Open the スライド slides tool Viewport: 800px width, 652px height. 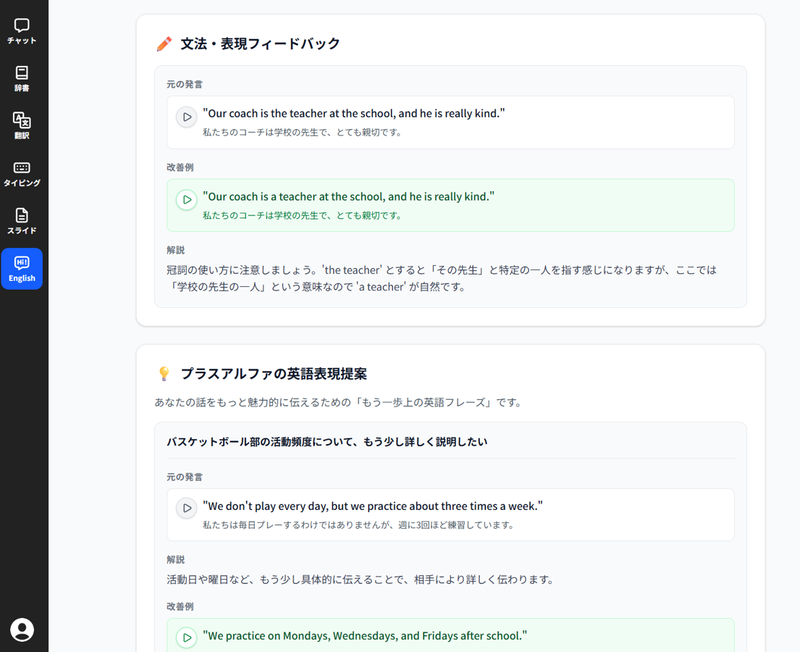tap(22, 220)
